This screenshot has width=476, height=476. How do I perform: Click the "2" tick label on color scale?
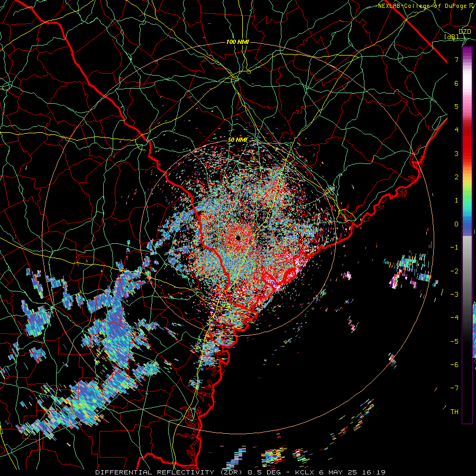point(456,177)
